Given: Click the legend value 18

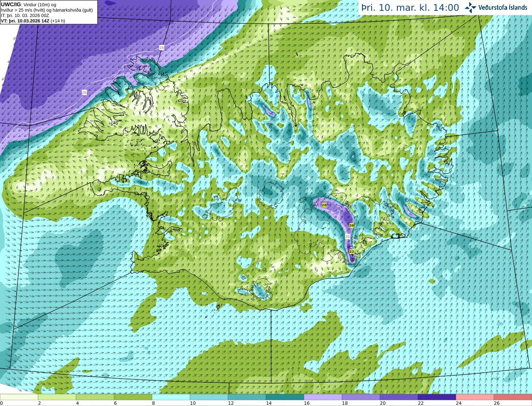Looking at the screenshot, I should [345, 403].
